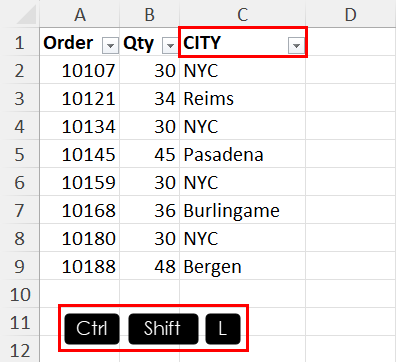Screen dimensions: 396x362
Task: Select row 1 header
Action: (19, 42)
